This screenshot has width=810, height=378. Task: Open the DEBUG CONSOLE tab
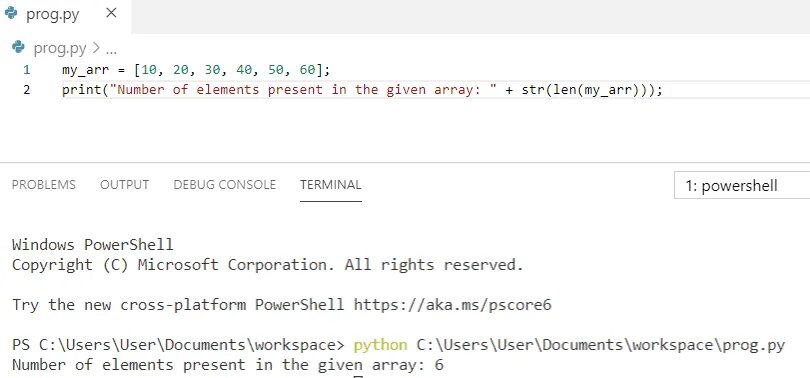(225, 185)
